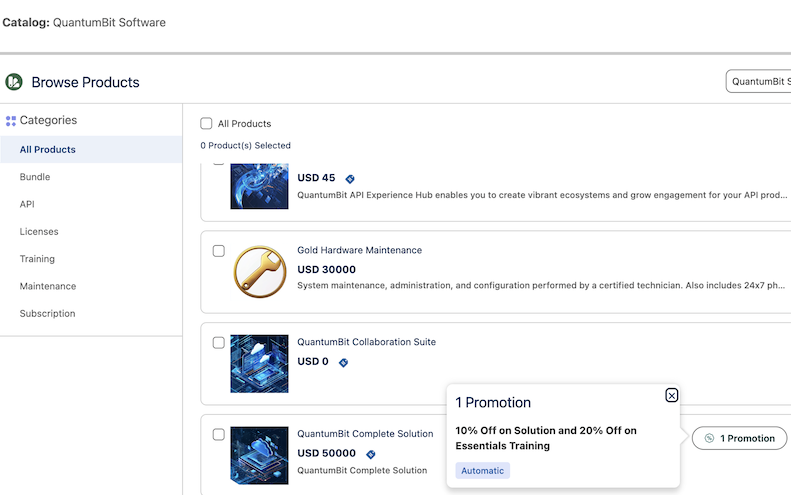Viewport: 791px width, 495px height.
Task: Click the '1 Promotion' popup heading
Action: point(493,402)
